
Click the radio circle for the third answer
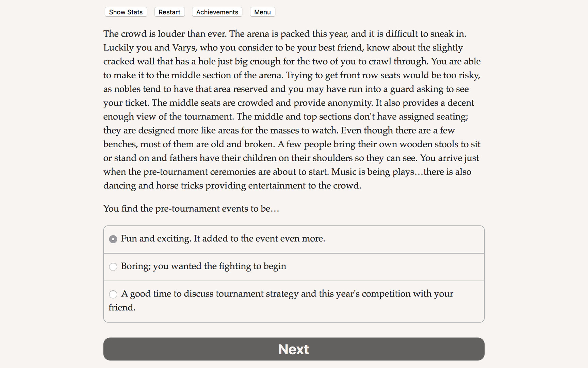(113, 294)
